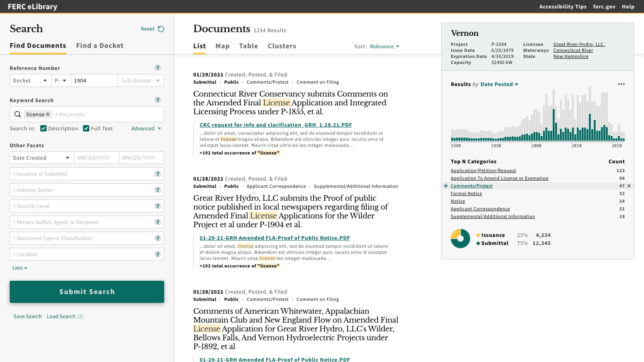Click Reset search link
This screenshot has width=644, height=362.
[x=148, y=29]
